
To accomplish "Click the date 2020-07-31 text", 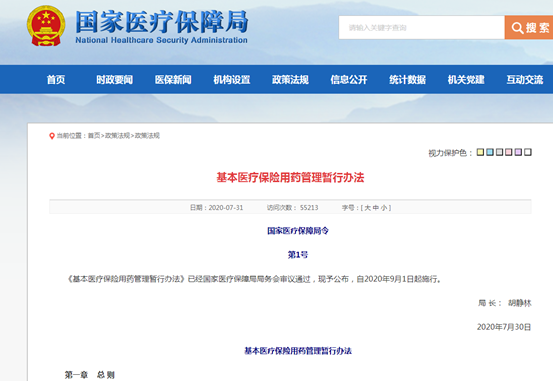I will [226, 208].
